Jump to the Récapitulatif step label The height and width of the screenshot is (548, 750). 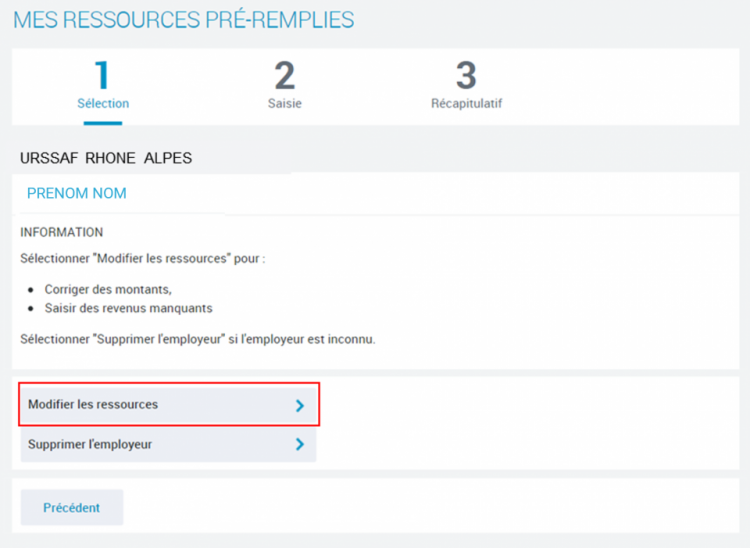tap(466, 103)
